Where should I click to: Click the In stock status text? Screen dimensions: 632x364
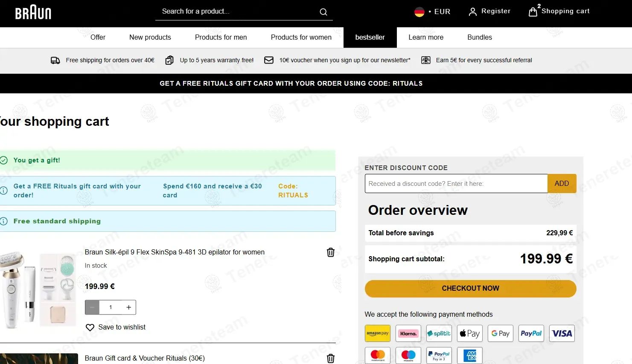tap(96, 266)
